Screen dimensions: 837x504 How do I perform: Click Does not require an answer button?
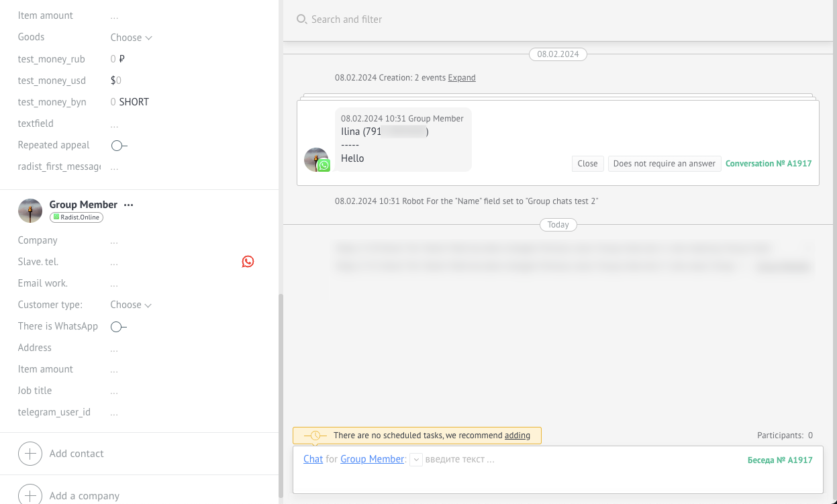click(664, 164)
